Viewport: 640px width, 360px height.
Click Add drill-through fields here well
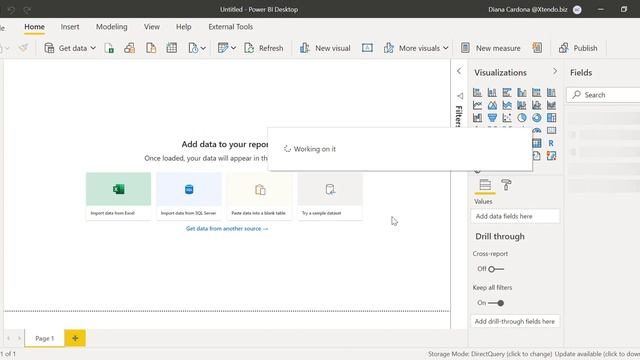coord(516,322)
